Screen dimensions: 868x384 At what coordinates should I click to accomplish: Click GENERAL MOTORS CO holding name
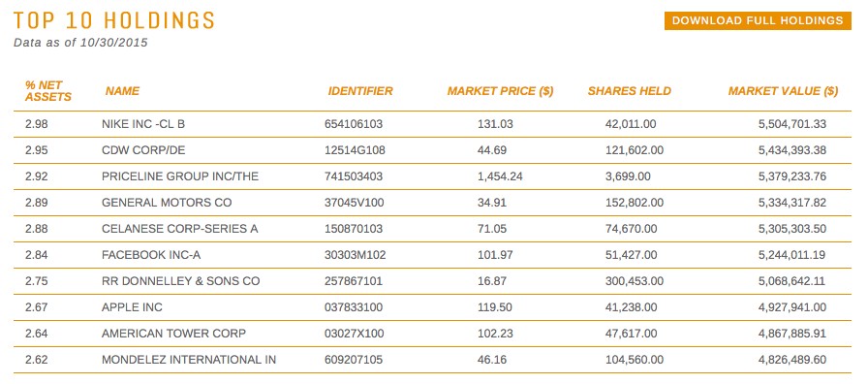pos(167,203)
